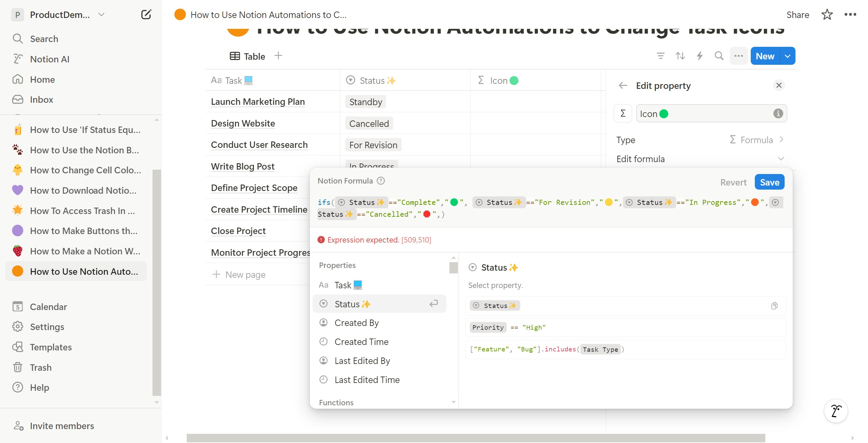Viewport: 868px width, 443px height.
Task: Open the Help menu
Action: tap(39, 387)
